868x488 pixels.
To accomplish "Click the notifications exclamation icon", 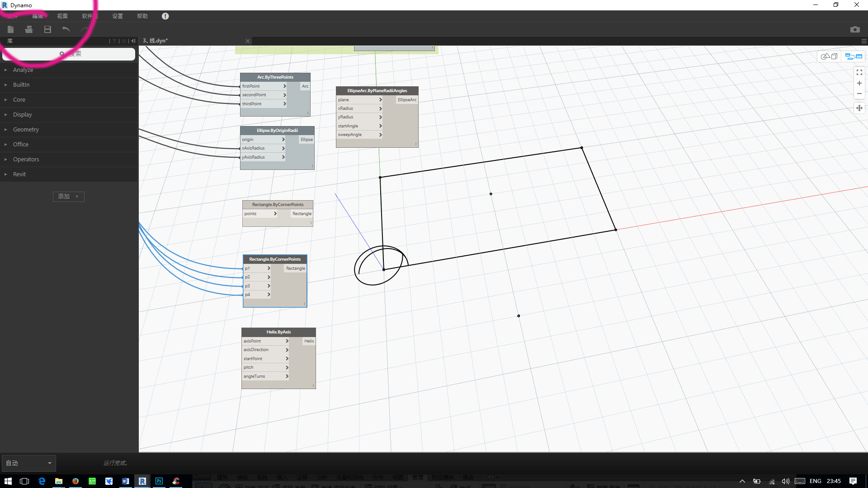I will (x=165, y=16).
